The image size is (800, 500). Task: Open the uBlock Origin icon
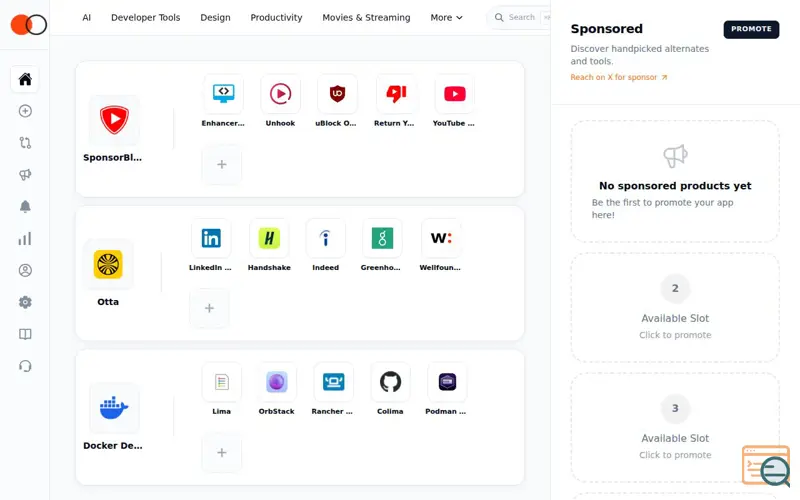point(337,93)
